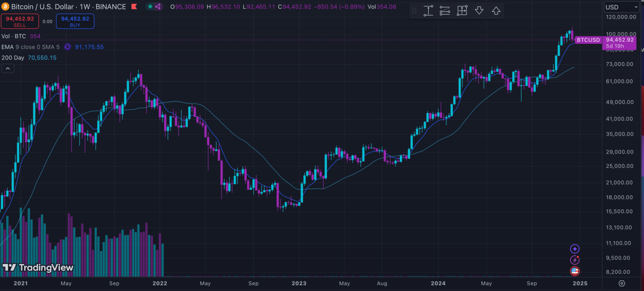Click the US flag economic event icon
644x291 pixels.
click(575, 271)
